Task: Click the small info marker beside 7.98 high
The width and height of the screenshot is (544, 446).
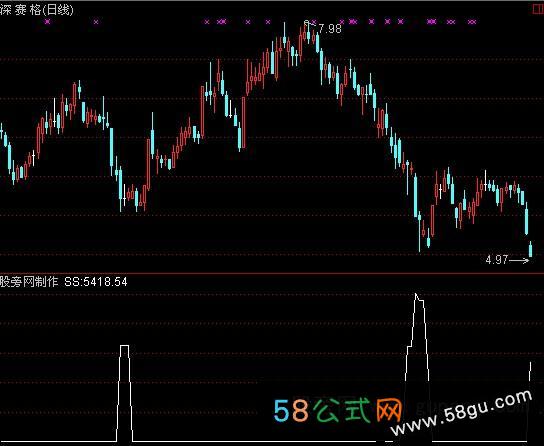Action: 306,23
